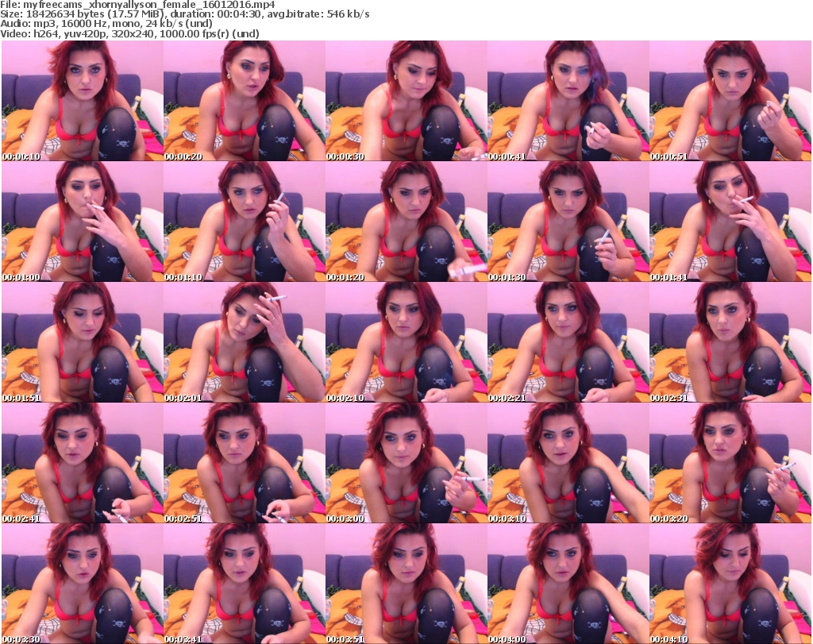Viewport: 813px width, 644px height.
Task: Select the frame stamped 00:00:41
Action: point(568,101)
